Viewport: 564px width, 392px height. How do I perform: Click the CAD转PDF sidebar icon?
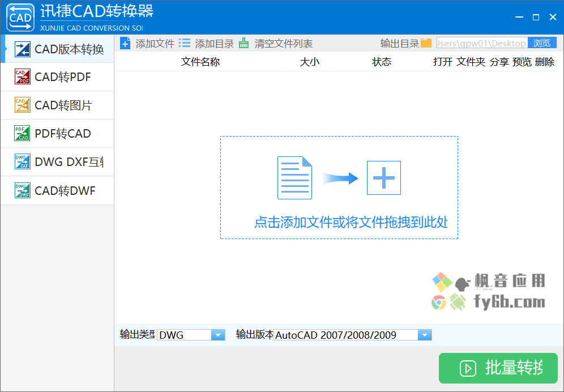pos(22,76)
